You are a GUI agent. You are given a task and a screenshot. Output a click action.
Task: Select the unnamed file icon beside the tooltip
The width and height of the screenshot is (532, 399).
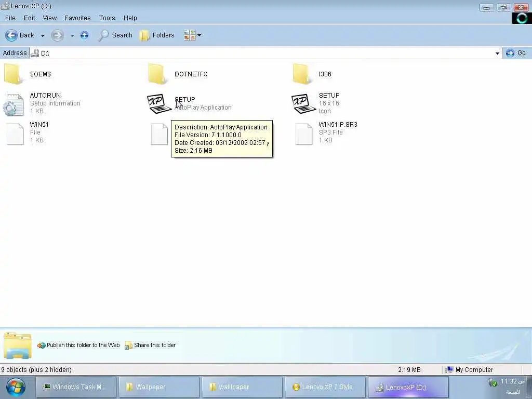tap(159, 134)
